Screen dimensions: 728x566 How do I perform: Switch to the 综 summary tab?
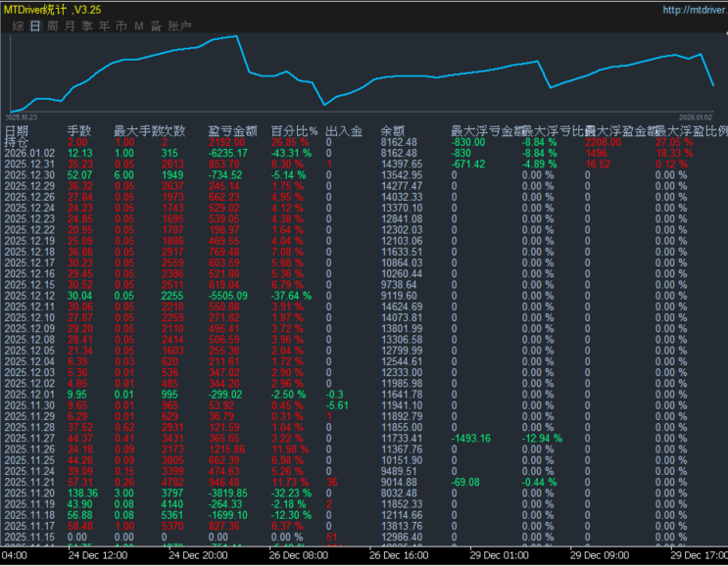[18, 26]
